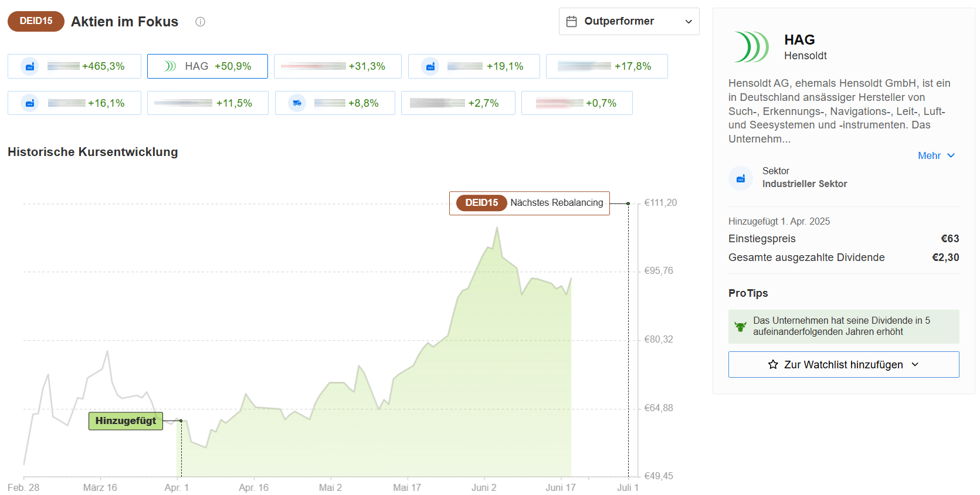The image size is (980, 495).
Task: Click the Mai 2 date label
Action: (330, 488)
